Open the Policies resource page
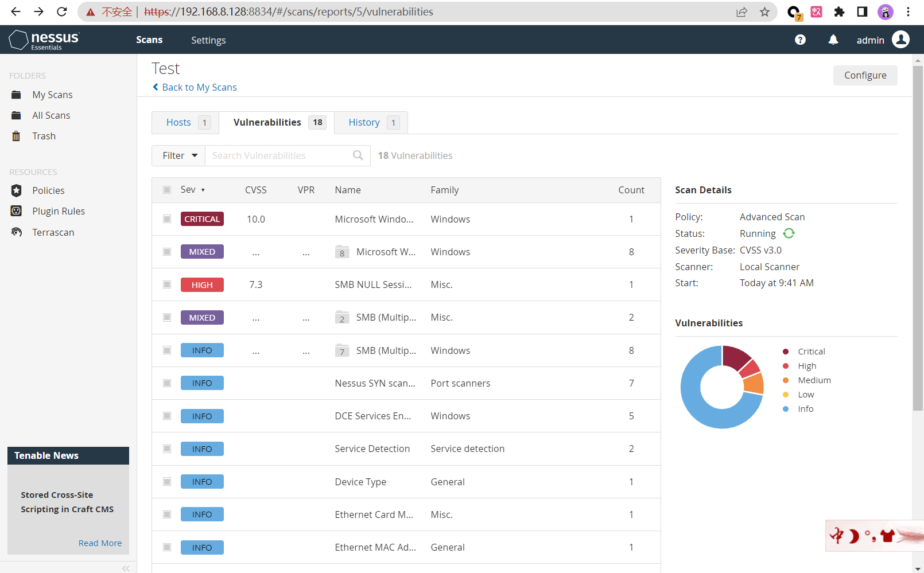Screen dimensions: 924x573 pyautogui.click(x=49, y=190)
